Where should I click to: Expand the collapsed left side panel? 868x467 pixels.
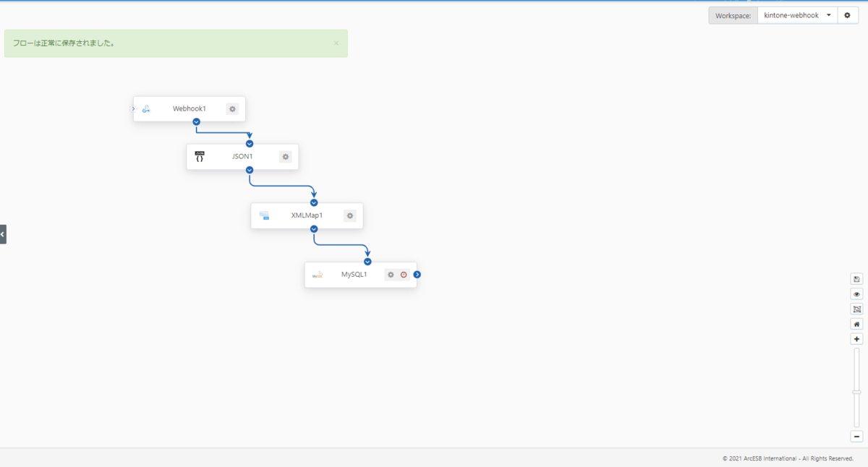pos(3,234)
